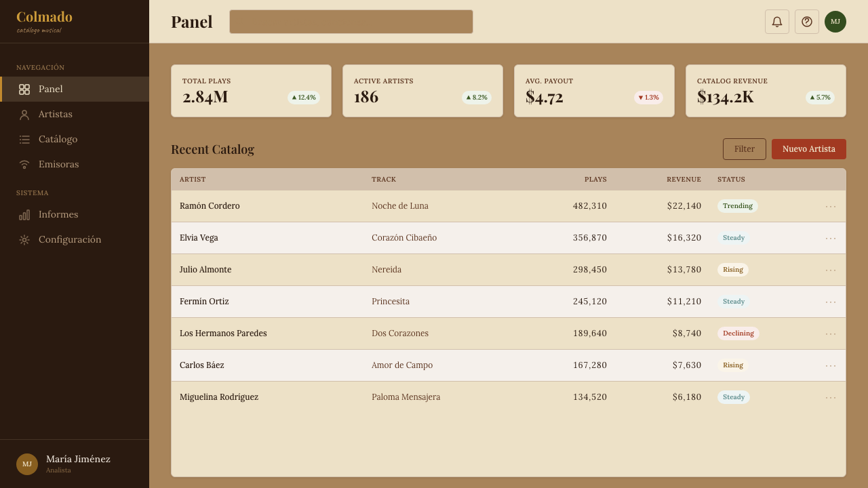Viewport: 868px width, 488px height.
Task: Click the Filter button
Action: click(x=745, y=149)
